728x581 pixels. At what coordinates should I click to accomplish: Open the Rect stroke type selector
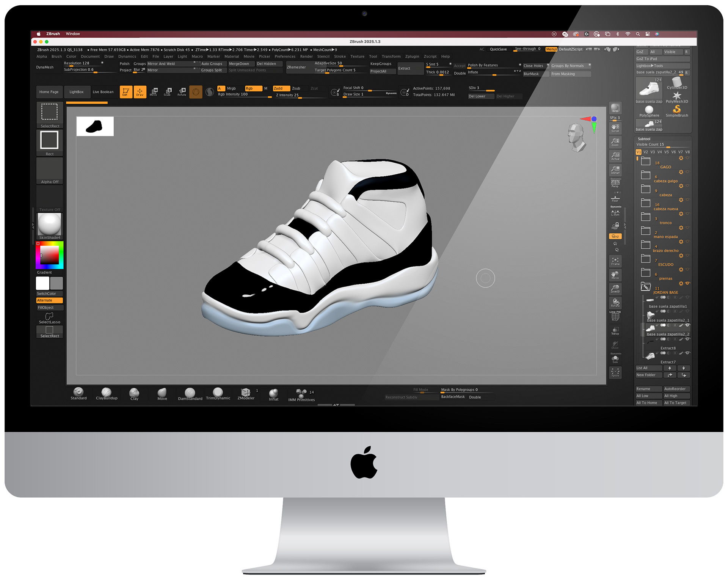click(x=50, y=143)
